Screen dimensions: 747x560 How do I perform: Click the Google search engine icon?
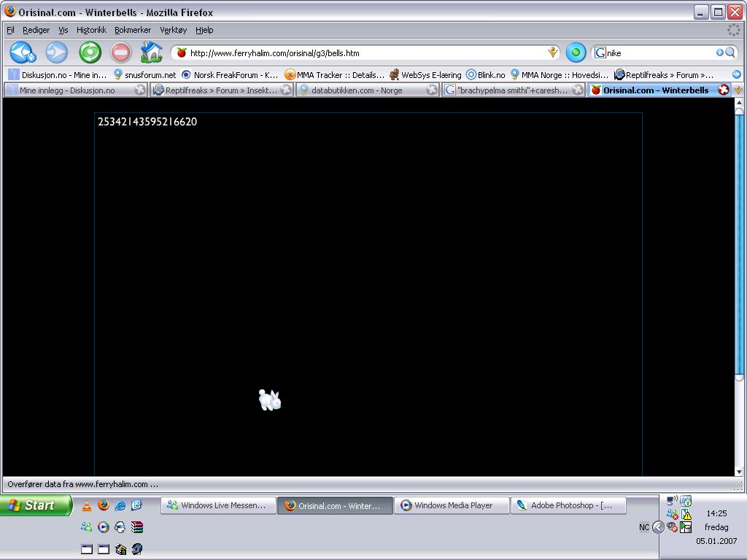point(600,52)
